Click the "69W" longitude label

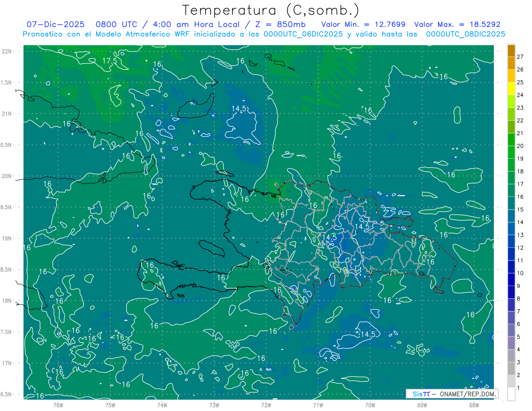(422, 405)
